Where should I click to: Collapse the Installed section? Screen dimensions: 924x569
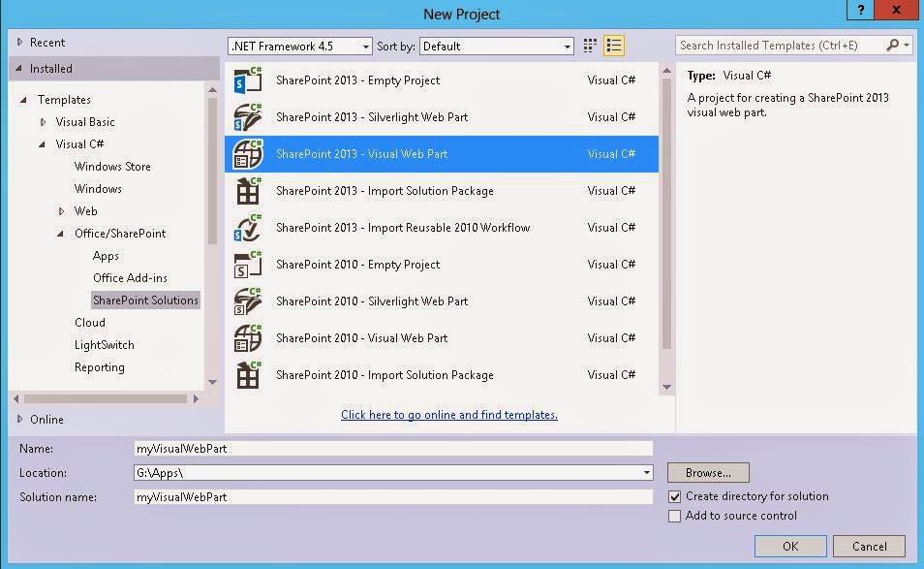click(18, 69)
